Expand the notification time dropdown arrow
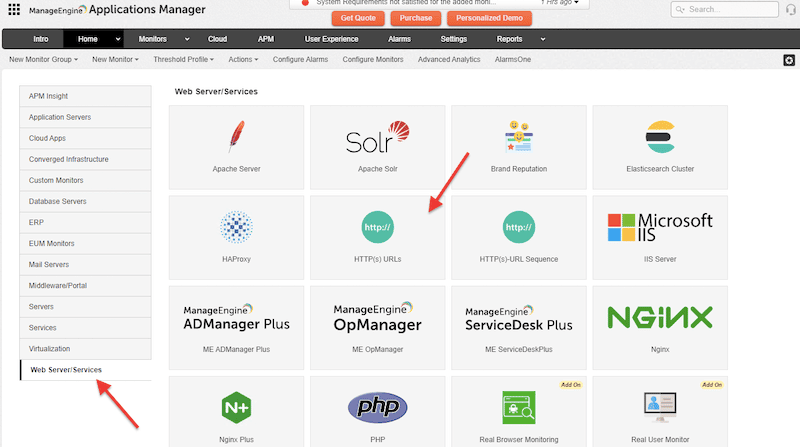Screen dimensions: 800x447 (577, 3)
